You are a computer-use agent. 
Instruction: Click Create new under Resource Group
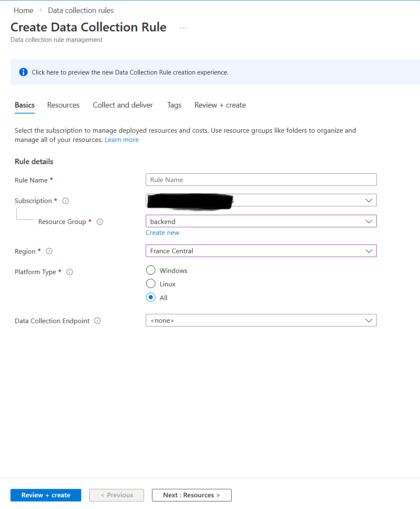point(162,232)
